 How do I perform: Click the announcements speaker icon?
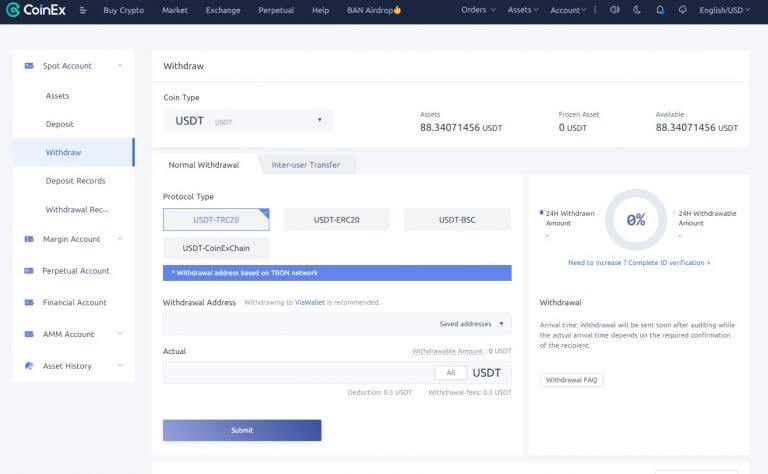tap(614, 10)
